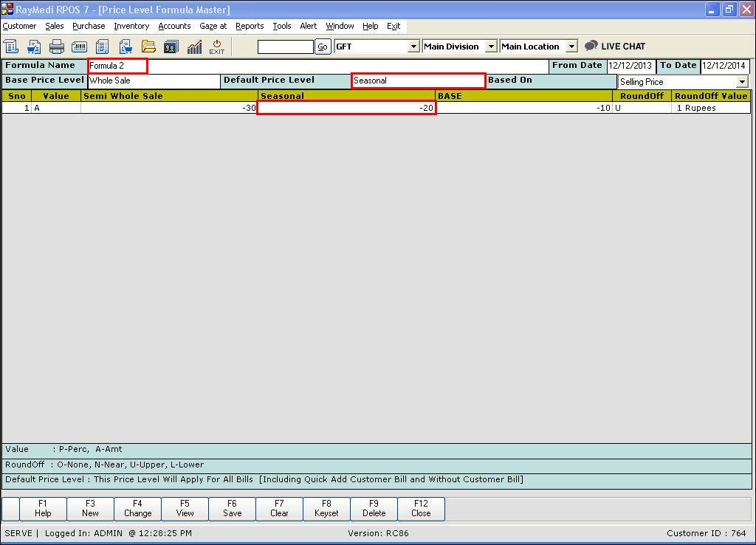Click the first scroll document toolbar icon

11,47
